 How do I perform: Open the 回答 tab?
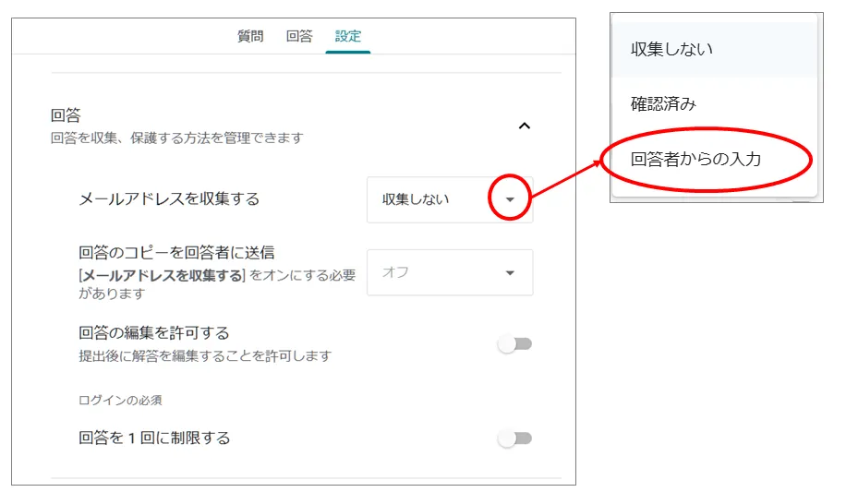point(299,36)
